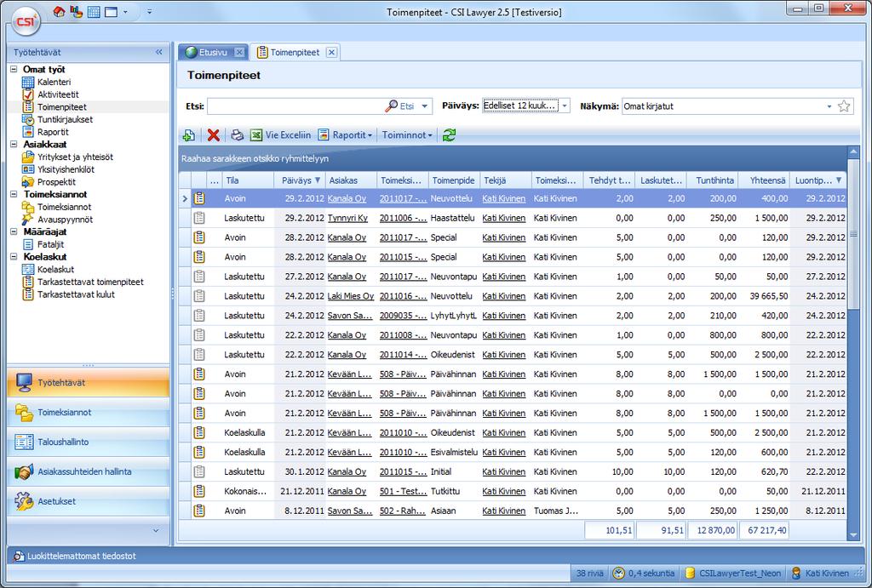The height and width of the screenshot is (588, 872).
Task: Open the 2009035 assignment link
Action: click(x=403, y=316)
